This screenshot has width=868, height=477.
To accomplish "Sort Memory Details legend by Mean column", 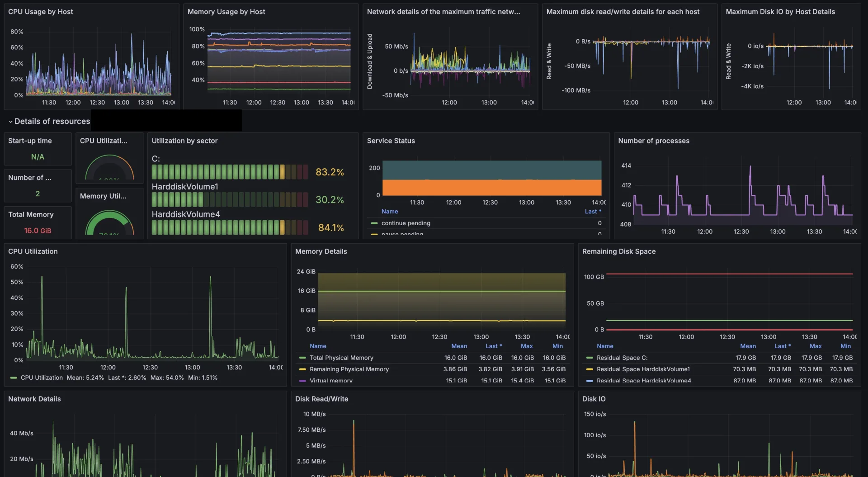I will (459, 346).
